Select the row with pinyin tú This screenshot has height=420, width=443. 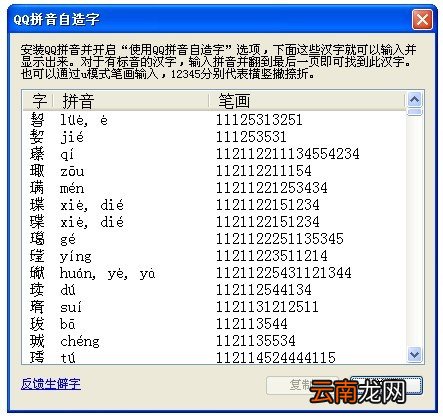(214, 358)
